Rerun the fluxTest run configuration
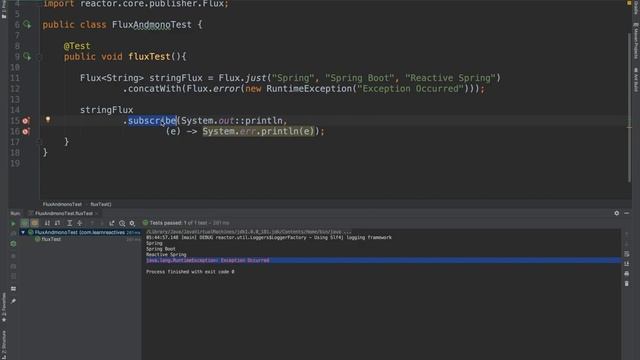The image size is (640, 360). click(x=13, y=223)
